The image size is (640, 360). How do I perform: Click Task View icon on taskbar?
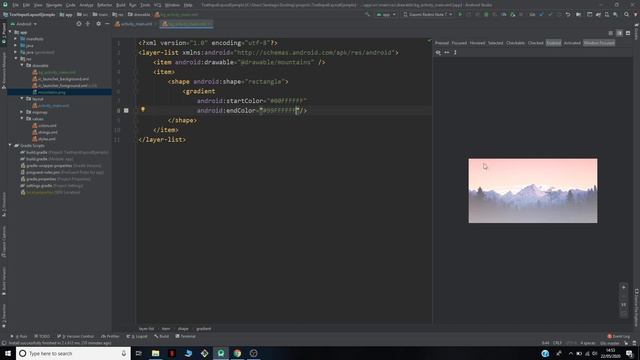139,353
